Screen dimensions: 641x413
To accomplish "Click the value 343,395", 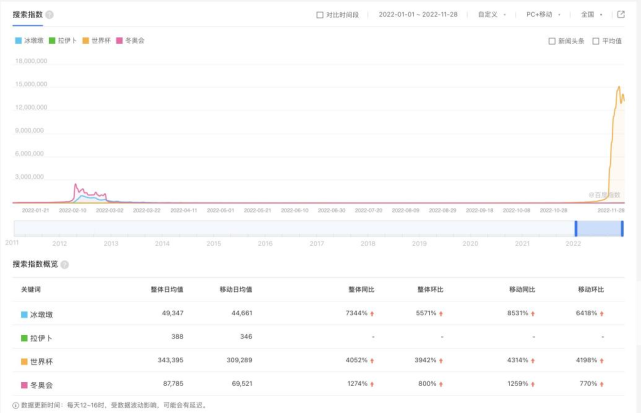I will pos(170,360).
